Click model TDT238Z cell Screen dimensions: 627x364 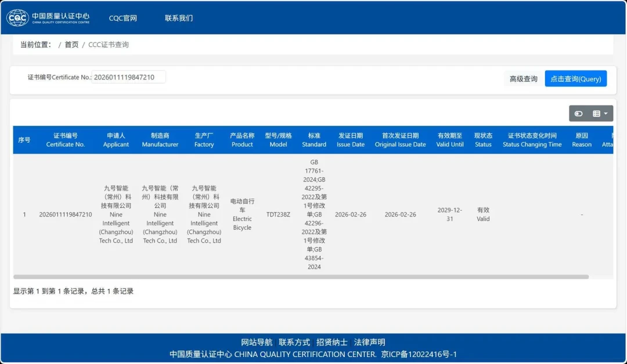pos(278,214)
